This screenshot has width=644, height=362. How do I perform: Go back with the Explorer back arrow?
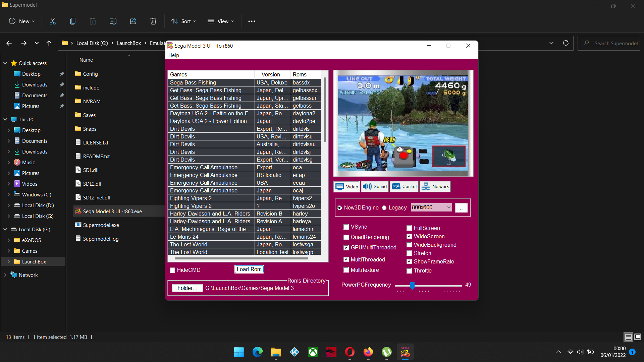(9, 43)
